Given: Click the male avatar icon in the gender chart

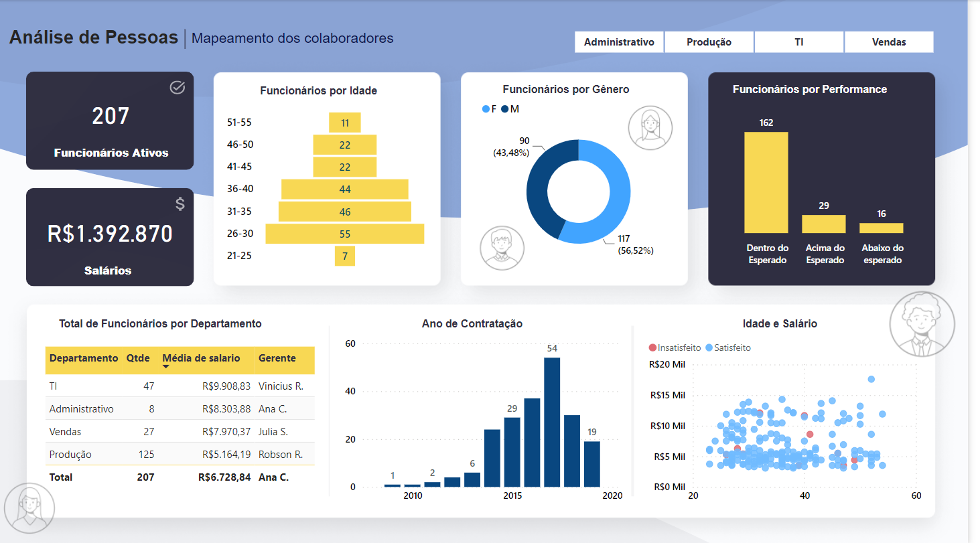Looking at the screenshot, I should tap(502, 248).
